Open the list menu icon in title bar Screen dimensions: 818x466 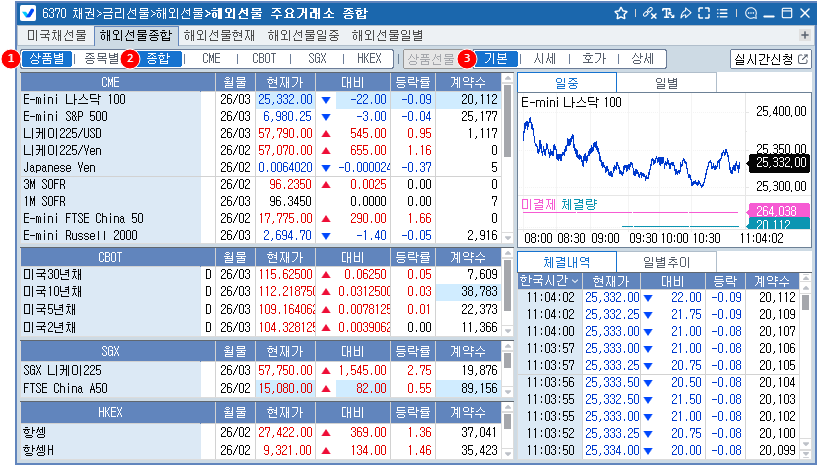(722, 14)
